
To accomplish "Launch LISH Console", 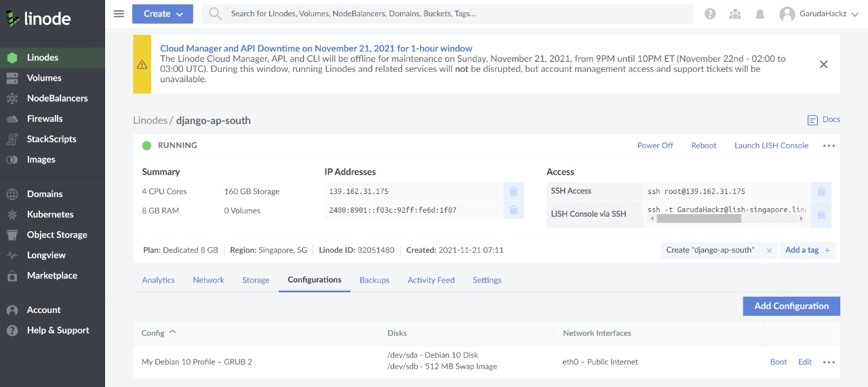I will 771,146.
